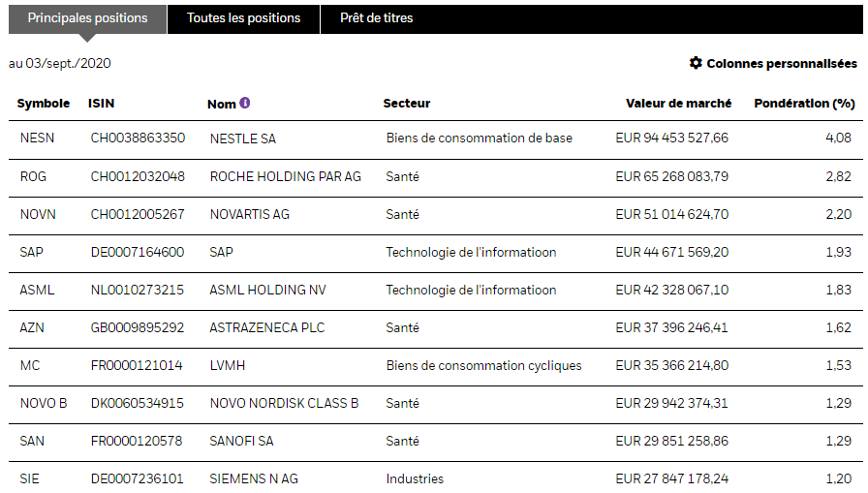Viewport: 868px width, 493px height.
Task: Open Colonnes personnalisées settings
Action: click(781, 63)
